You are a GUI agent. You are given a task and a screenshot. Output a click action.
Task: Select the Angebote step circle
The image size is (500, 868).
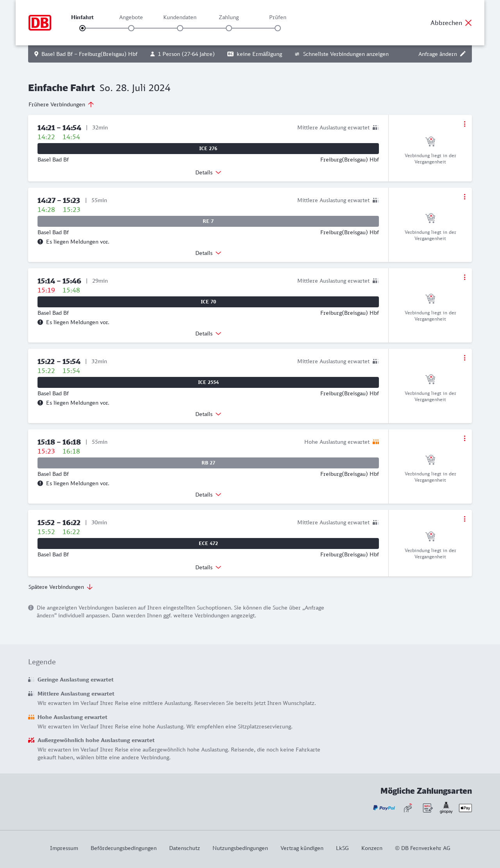(x=131, y=28)
